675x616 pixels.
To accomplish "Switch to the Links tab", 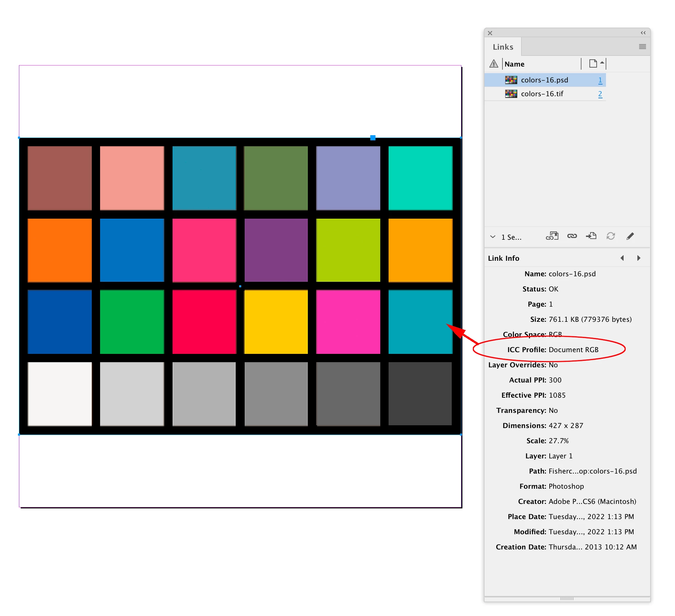I will click(503, 47).
